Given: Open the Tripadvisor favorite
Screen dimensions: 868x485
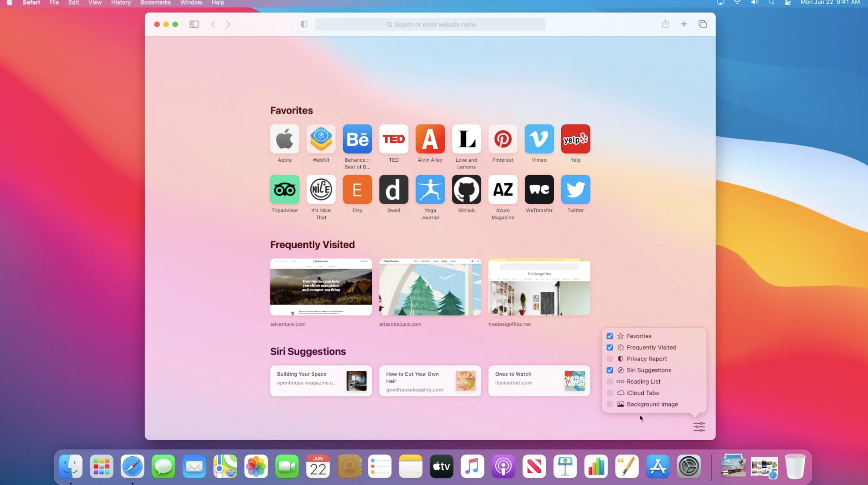Looking at the screenshot, I should 285,189.
